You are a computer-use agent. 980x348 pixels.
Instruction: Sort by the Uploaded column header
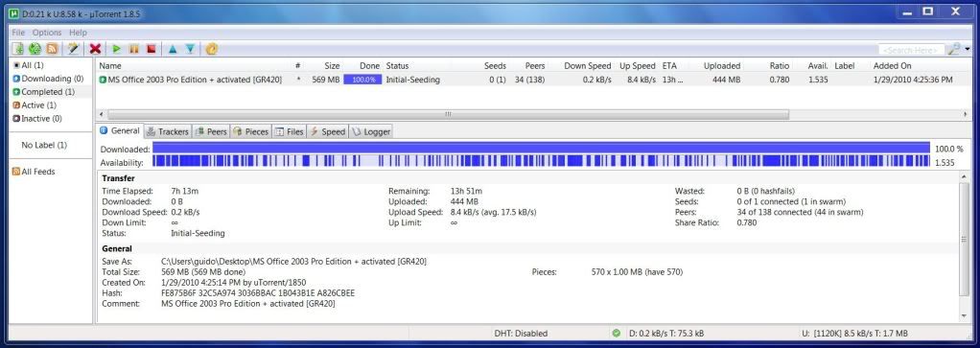(722, 65)
